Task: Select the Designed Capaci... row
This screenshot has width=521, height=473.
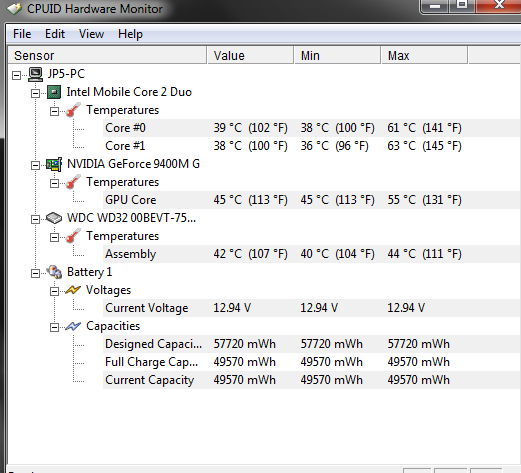Action: (312, 344)
